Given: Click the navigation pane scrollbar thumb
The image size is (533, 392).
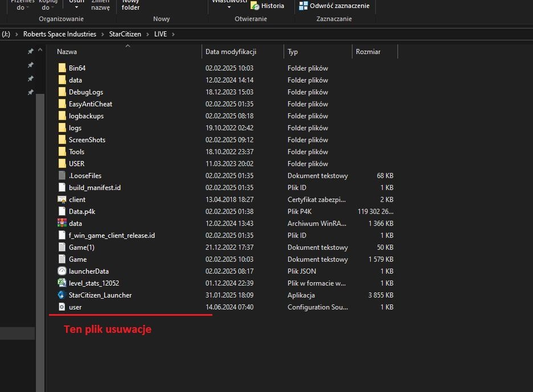Looking at the screenshot, I should (x=40, y=242).
